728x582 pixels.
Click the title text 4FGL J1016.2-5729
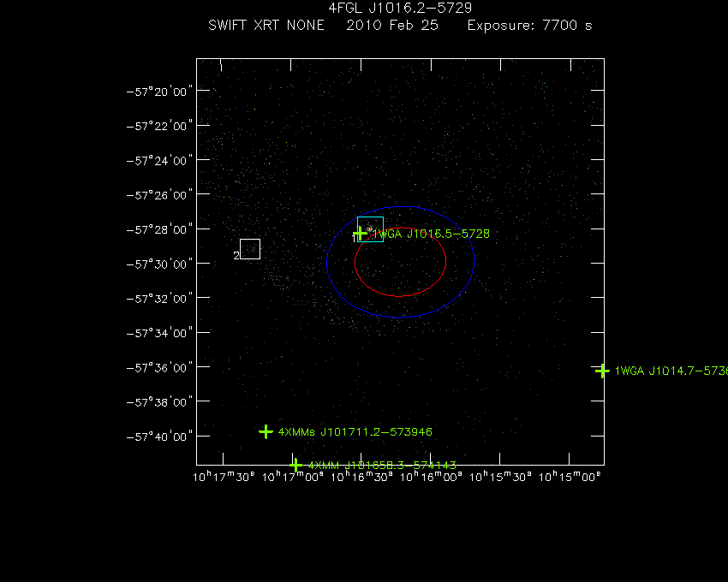400,8
